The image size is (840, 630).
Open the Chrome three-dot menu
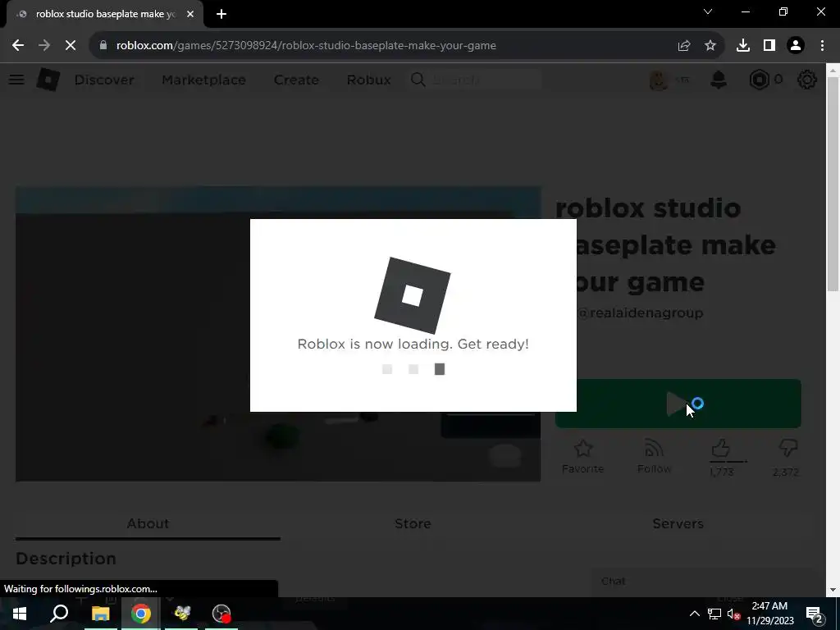pyautogui.click(x=822, y=46)
